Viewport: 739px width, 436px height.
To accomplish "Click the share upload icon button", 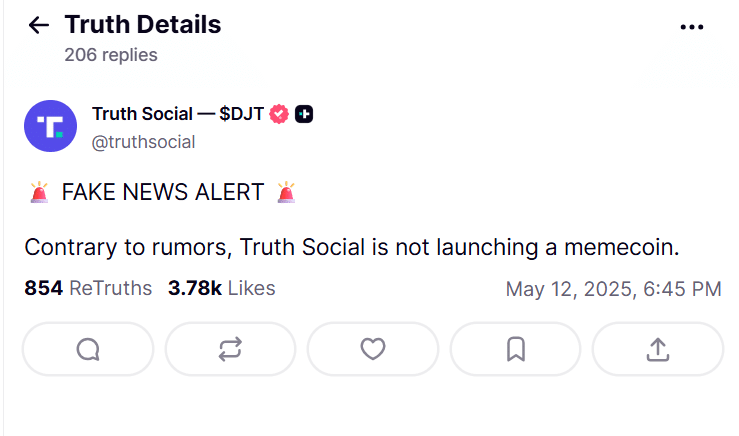I will click(x=657, y=348).
